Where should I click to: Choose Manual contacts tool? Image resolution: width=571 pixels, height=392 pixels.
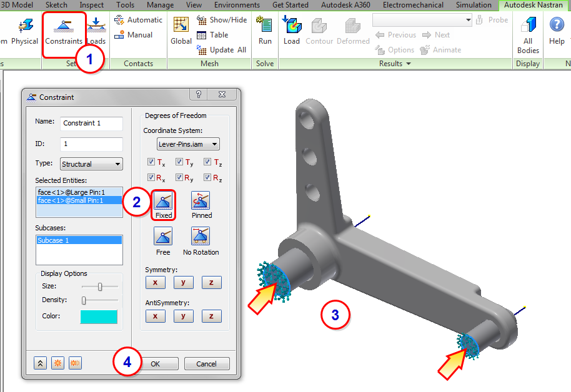coord(133,35)
